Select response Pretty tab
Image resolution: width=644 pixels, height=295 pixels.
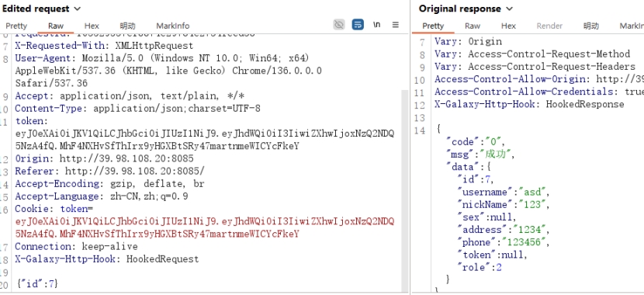pos(433,26)
